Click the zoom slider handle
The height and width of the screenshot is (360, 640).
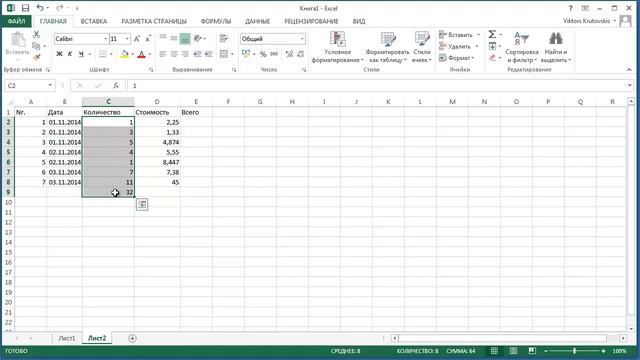[574, 351]
